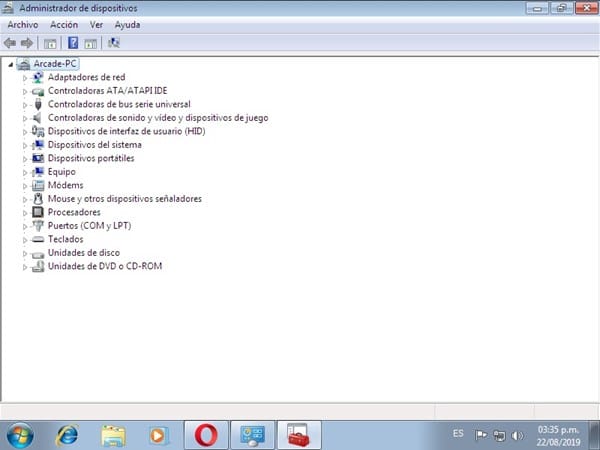This screenshot has height=450, width=600.
Task: Open the Opera browser from taskbar
Action: point(206,435)
